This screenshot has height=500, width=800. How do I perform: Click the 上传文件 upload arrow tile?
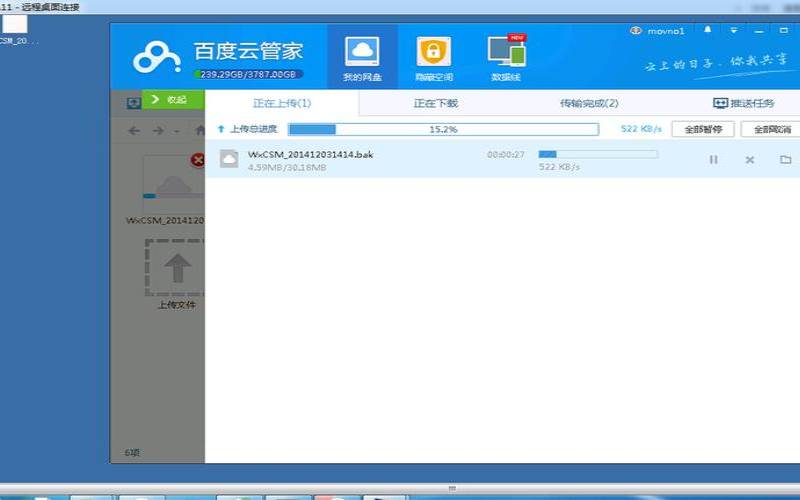click(175, 267)
